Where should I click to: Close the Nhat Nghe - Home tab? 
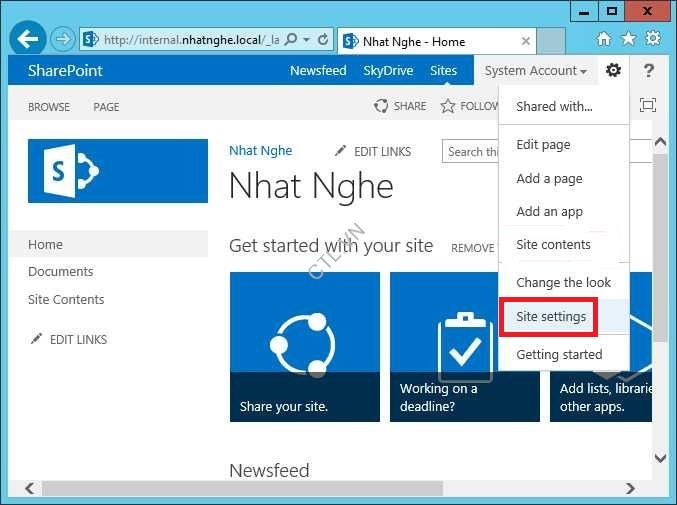tap(525, 41)
